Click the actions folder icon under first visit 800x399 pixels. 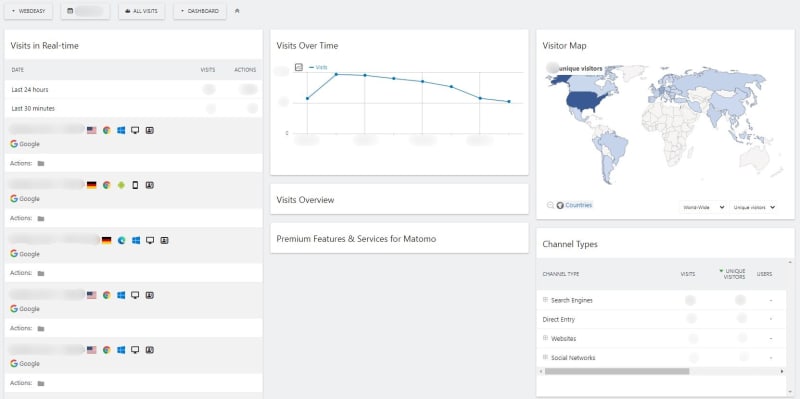pos(41,163)
